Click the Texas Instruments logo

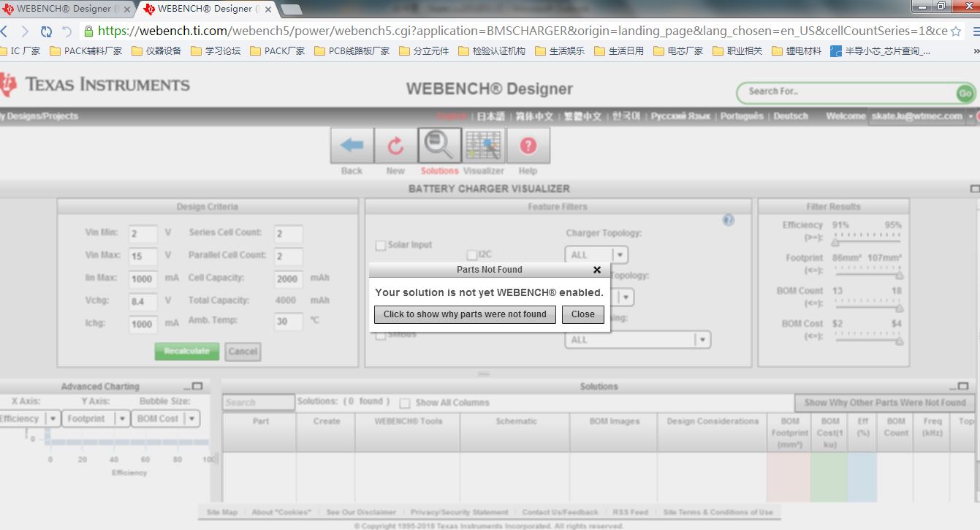coord(96,85)
